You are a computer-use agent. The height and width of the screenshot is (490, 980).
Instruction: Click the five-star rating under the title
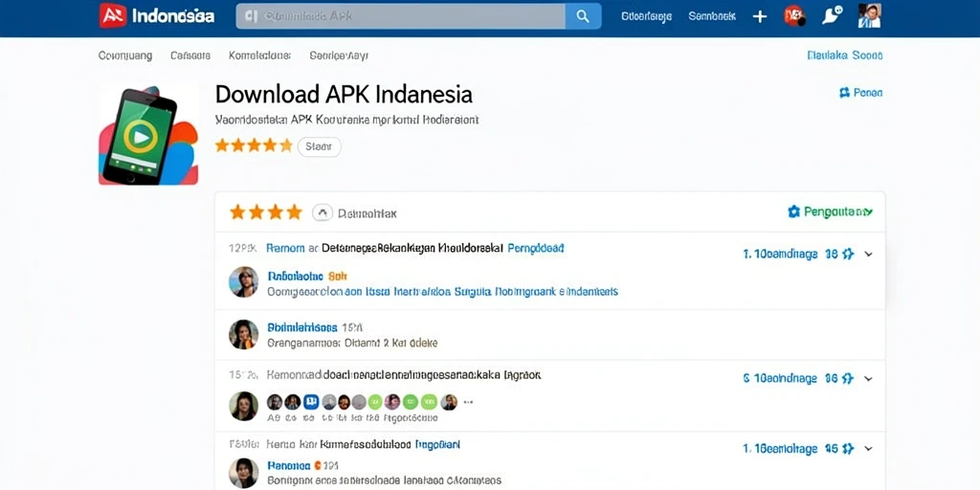(254, 145)
